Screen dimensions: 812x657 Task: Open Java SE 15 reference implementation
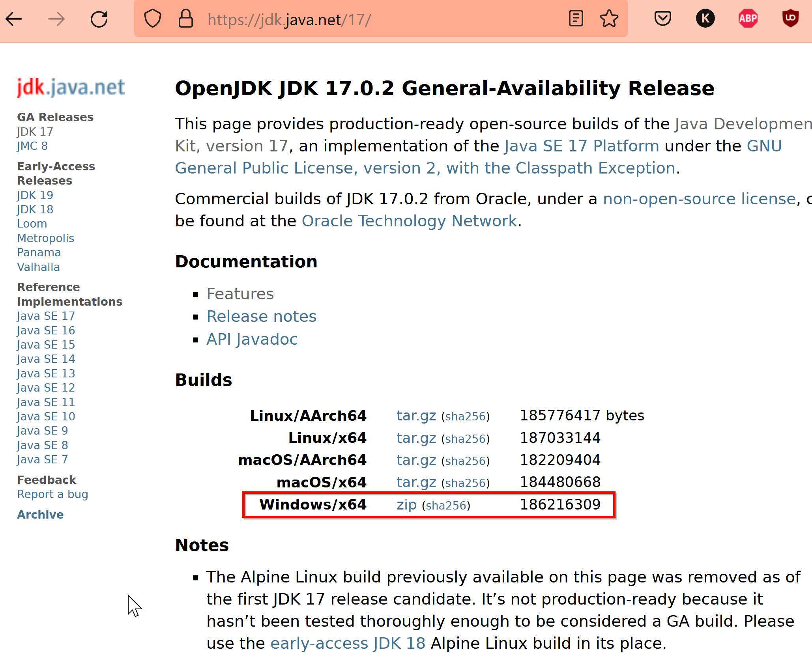[46, 345]
